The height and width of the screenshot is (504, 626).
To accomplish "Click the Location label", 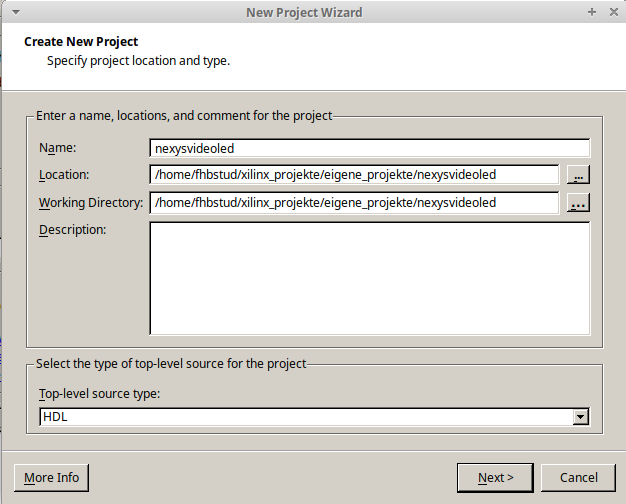I will pyautogui.click(x=64, y=175).
